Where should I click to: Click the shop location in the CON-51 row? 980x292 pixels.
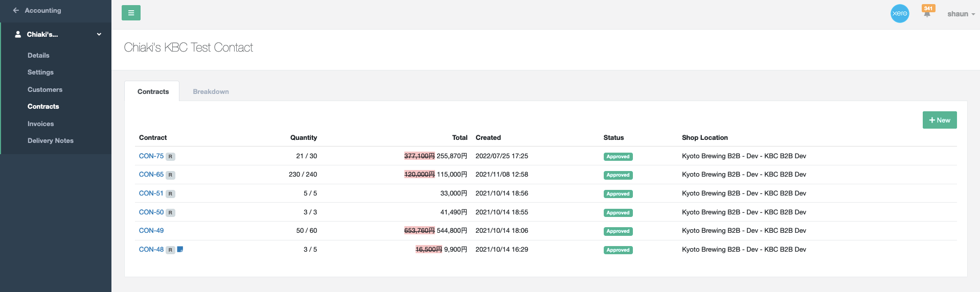[x=744, y=193]
